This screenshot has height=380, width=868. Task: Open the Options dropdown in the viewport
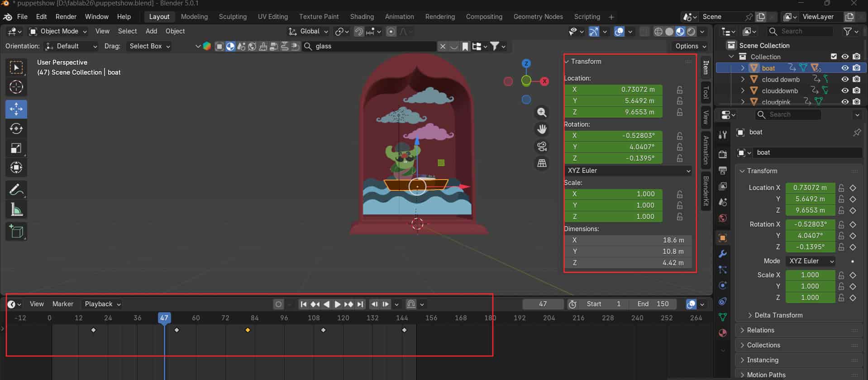pos(690,46)
